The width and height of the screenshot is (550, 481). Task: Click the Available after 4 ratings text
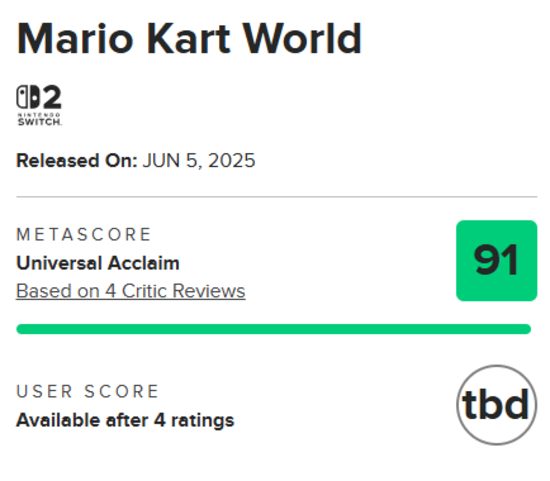(125, 420)
